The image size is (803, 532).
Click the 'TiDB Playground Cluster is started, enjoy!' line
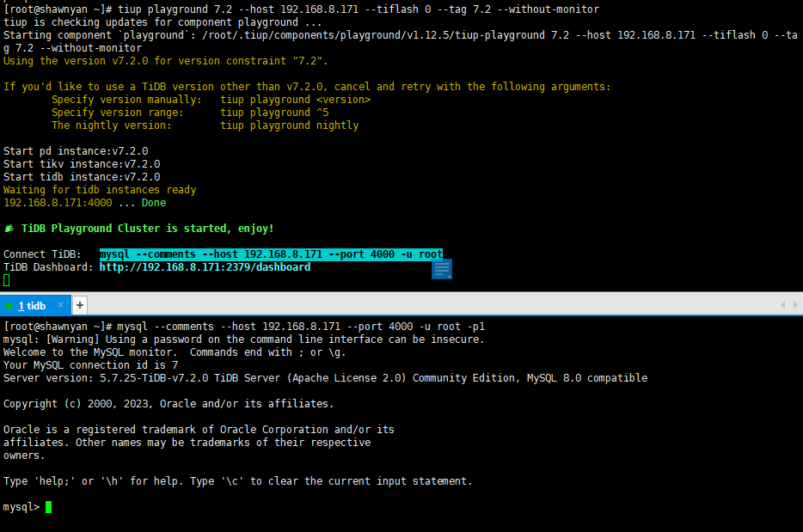(x=138, y=229)
